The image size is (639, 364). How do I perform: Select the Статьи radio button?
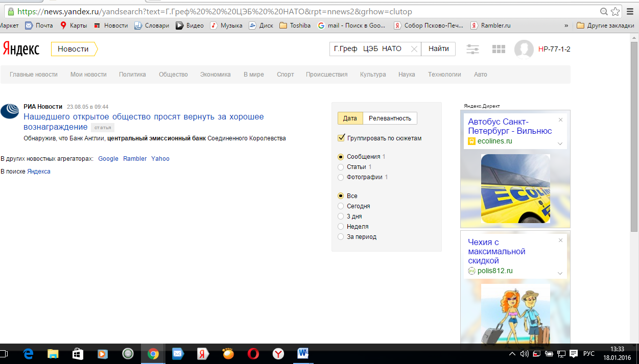341,167
